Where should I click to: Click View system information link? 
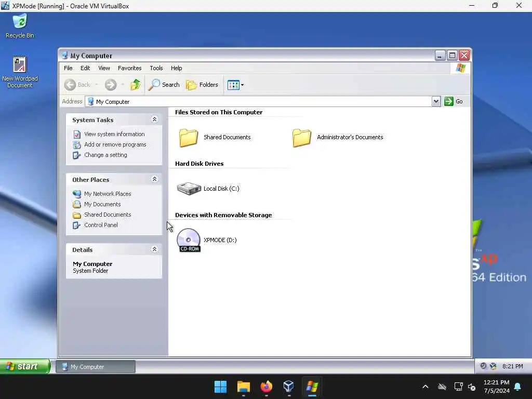pos(114,134)
